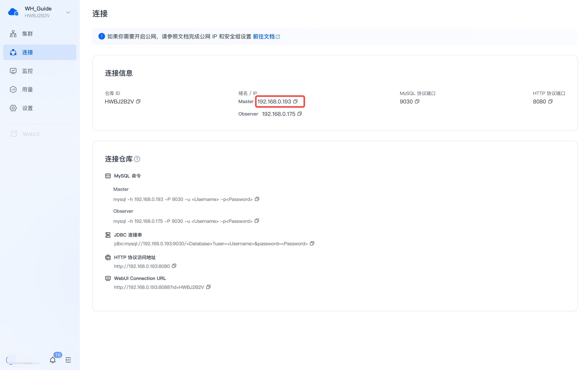Copy the HTTP port 8080
This screenshot has height=370, width=588.
point(550,101)
